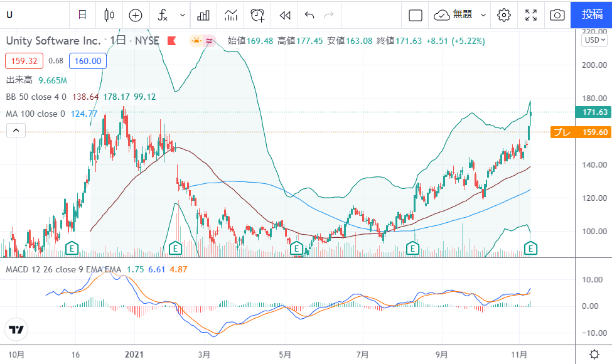Screen dimensions: 612x364
Task: Start bar replay with rewind icon
Action: coord(286,15)
